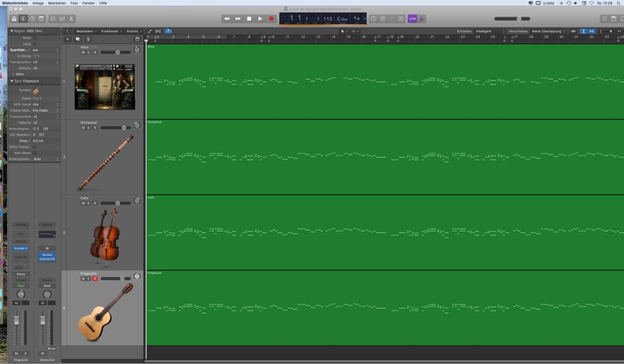Open the Funktionen menu in tracks area
The image size is (624, 364).
[111, 31]
